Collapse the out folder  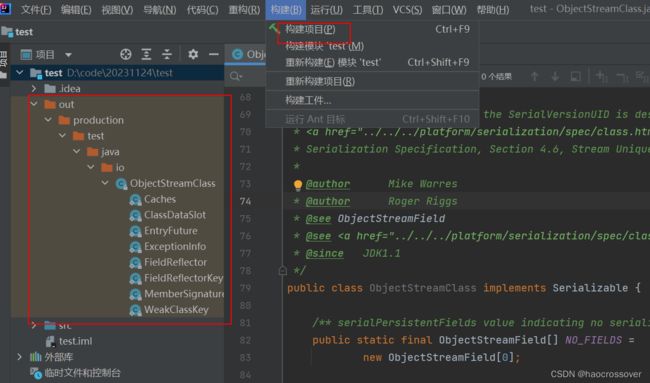[34, 104]
